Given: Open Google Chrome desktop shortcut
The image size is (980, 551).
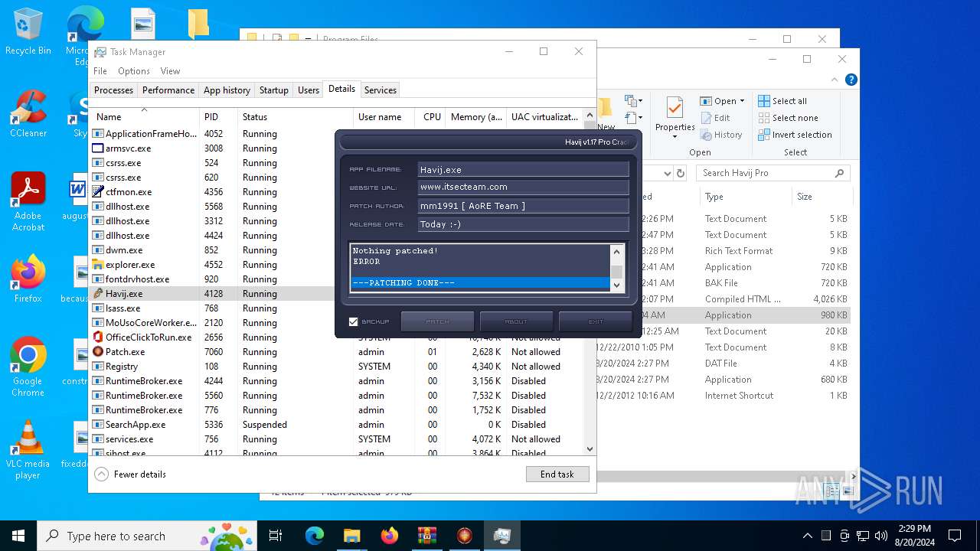Looking at the screenshot, I should (x=28, y=367).
